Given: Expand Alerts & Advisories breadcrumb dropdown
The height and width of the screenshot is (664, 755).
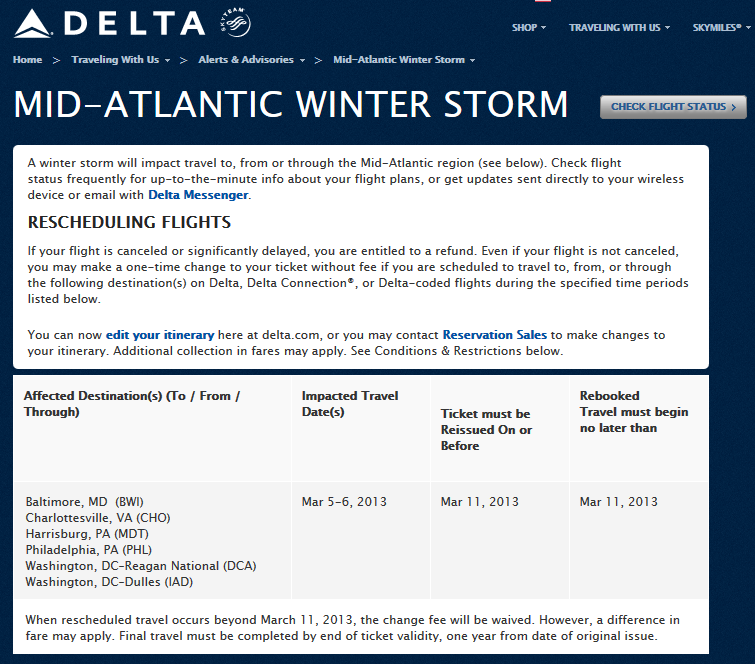Looking at the screenshot, I should click(x=252, y=60).
